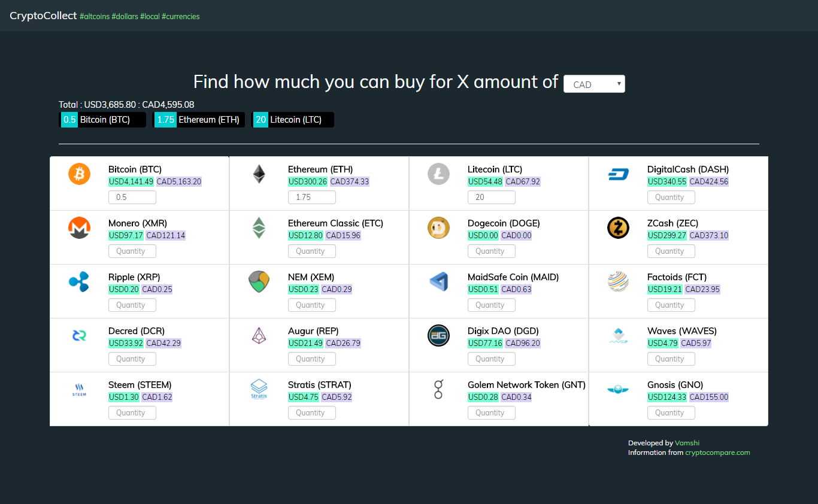Click the Bitcoin quantity field showing 0.5
818x504 pixels.
(132, 197)
